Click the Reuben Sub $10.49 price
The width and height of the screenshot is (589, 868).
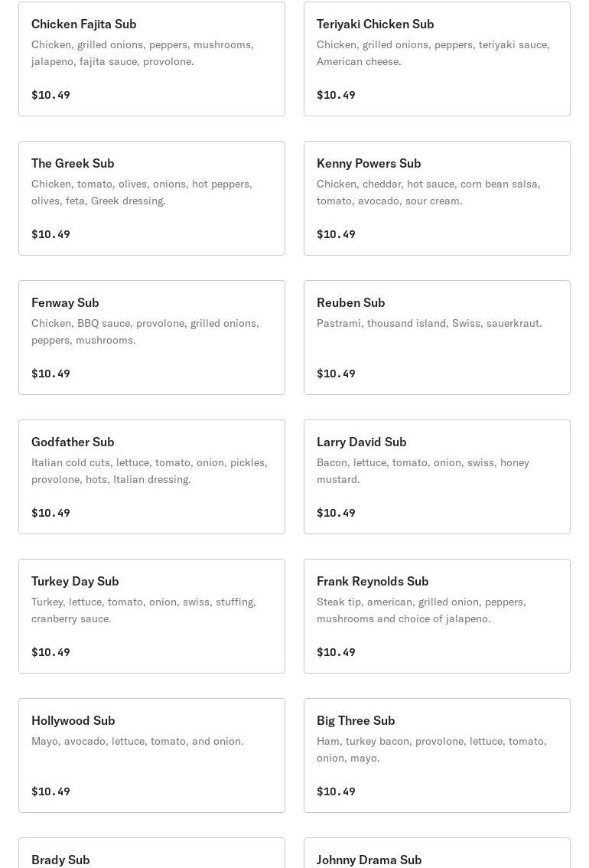[x=337, y=374]
